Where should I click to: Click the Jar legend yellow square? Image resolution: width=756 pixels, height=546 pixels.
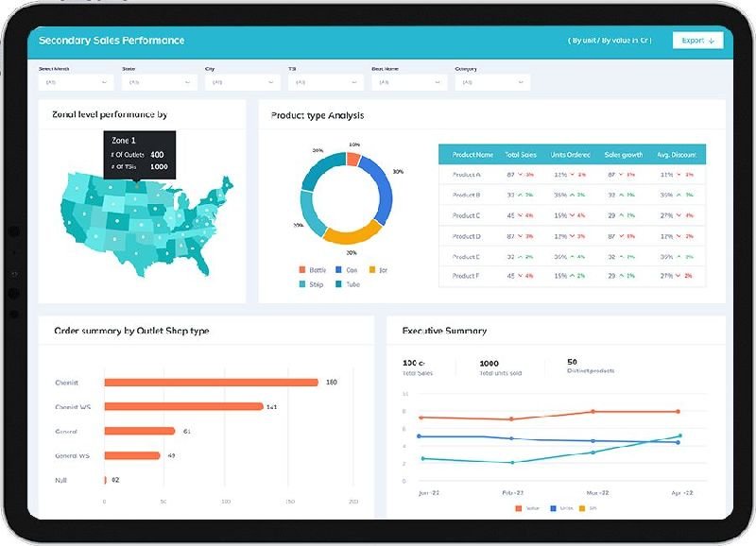pos(372,270)
